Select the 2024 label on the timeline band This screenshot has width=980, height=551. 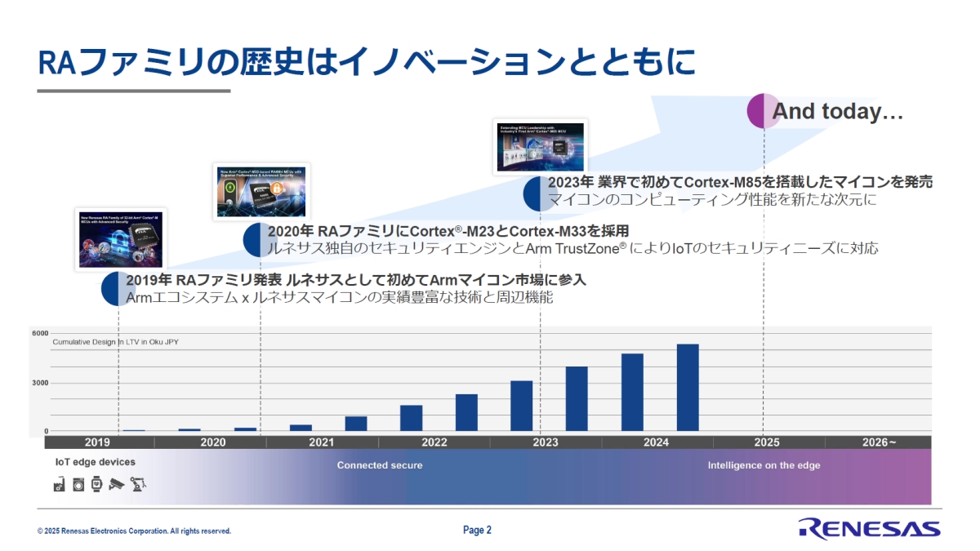pos(655,442)
